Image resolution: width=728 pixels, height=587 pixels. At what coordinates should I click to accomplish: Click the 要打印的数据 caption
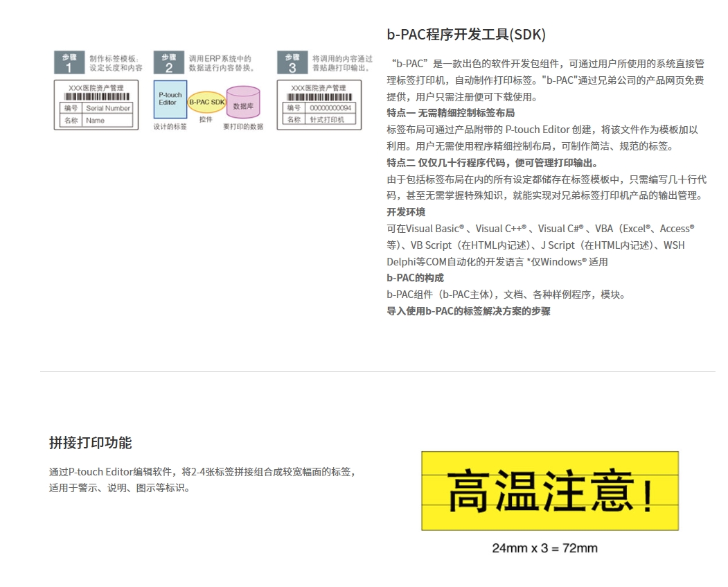(x=243, y=127)
